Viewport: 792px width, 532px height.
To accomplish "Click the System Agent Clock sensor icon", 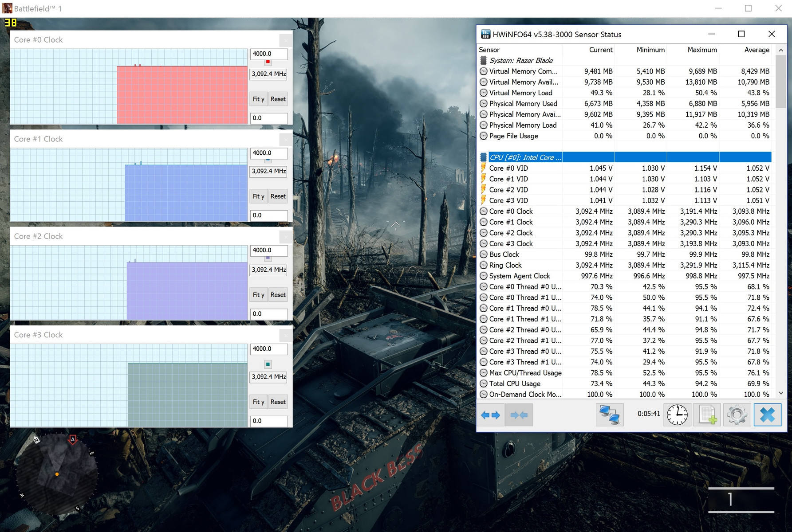I will point(484,276).
